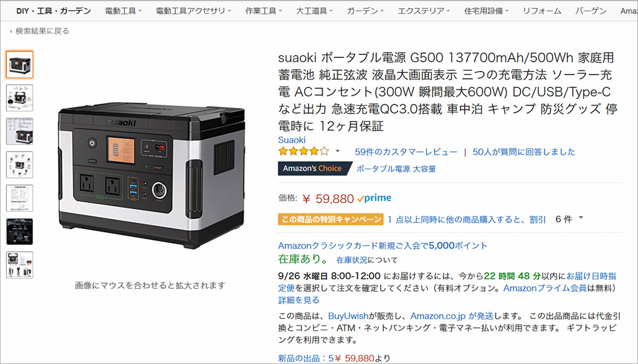Open the last thumbnail showing package contents

pos(19,265)
